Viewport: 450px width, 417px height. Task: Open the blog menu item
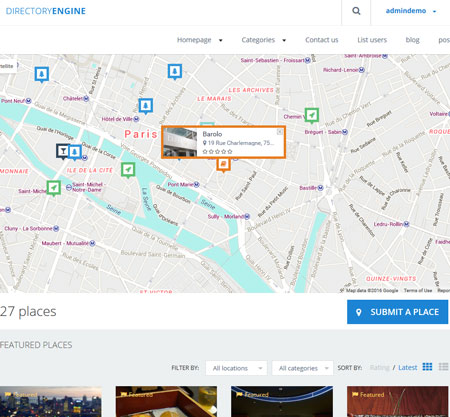pos(412,40)
